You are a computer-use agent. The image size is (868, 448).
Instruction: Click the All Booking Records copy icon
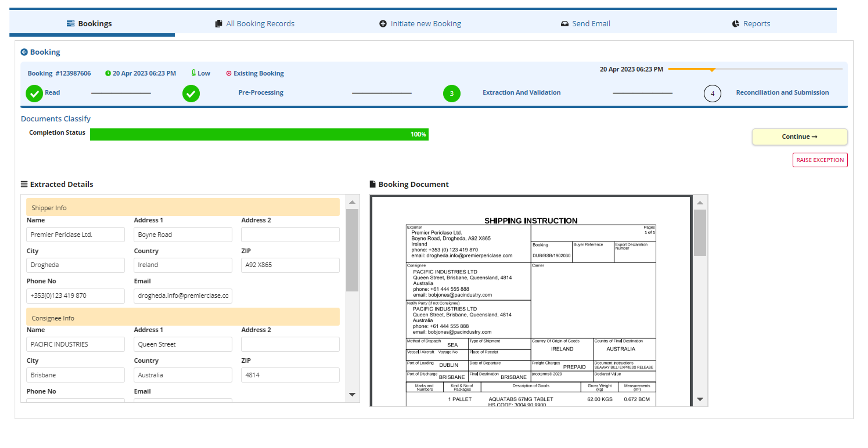click(x=219, y=23)
